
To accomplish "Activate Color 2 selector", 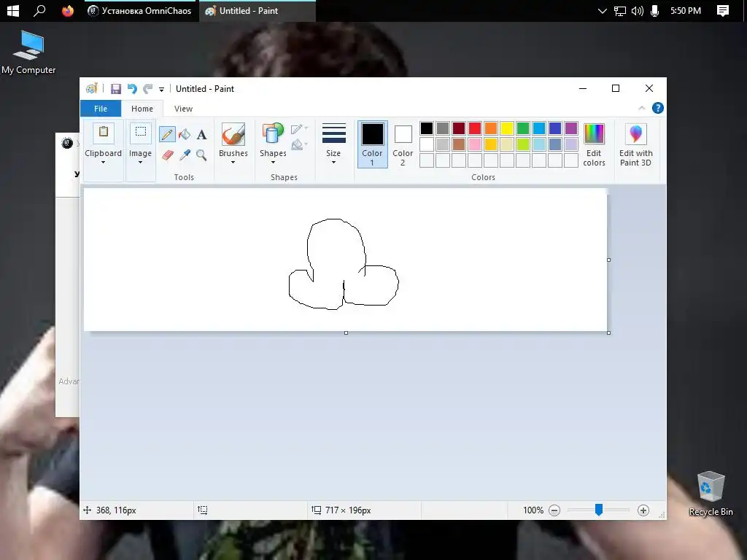I will point(403,144).
